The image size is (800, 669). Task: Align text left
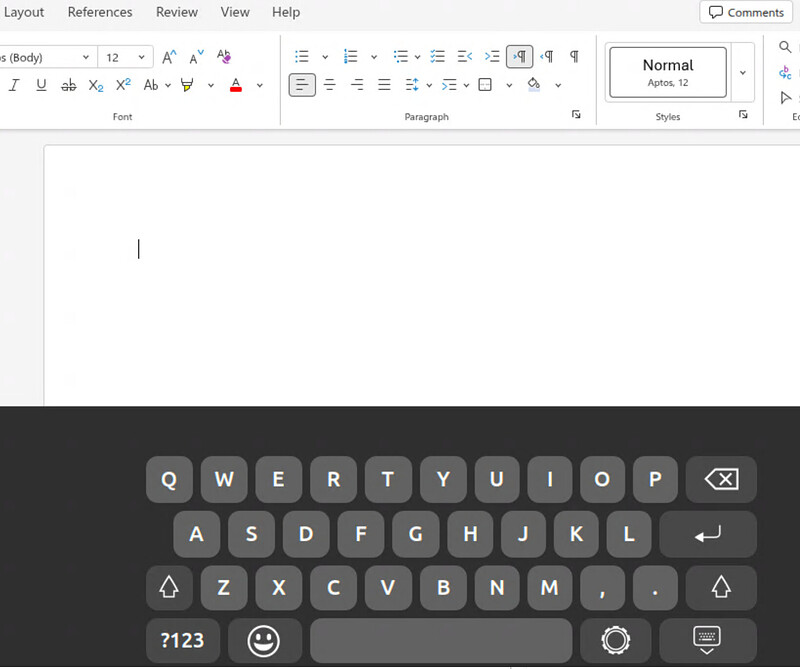coord(302,85)
